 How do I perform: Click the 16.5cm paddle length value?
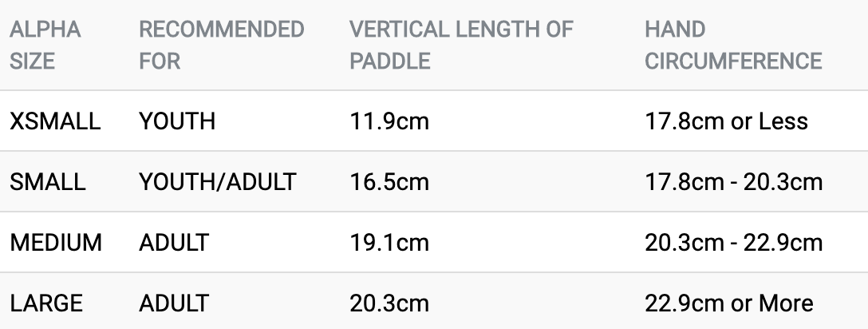point(389,182)
